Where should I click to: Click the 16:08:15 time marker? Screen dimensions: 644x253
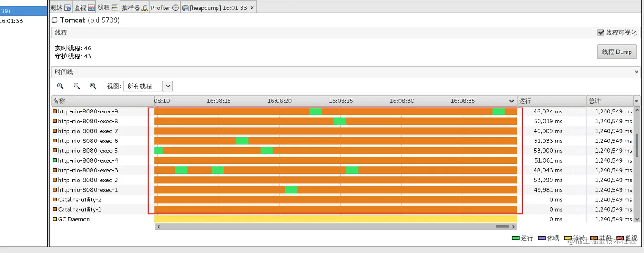click(x=219, y=101)
